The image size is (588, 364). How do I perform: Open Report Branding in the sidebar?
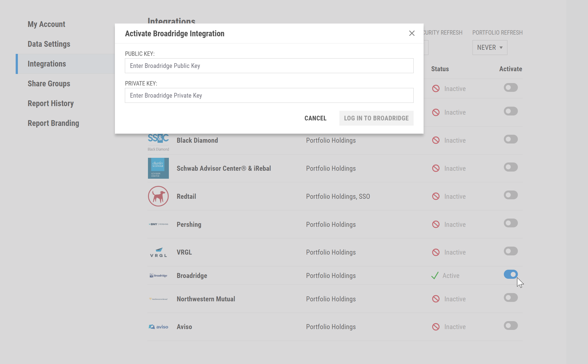[x=53, y=123]
